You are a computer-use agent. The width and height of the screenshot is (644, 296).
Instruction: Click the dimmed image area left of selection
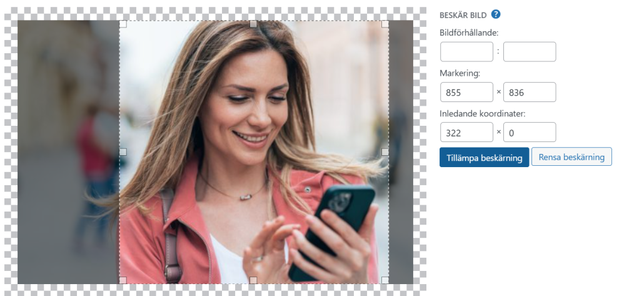tap(68, 152)
